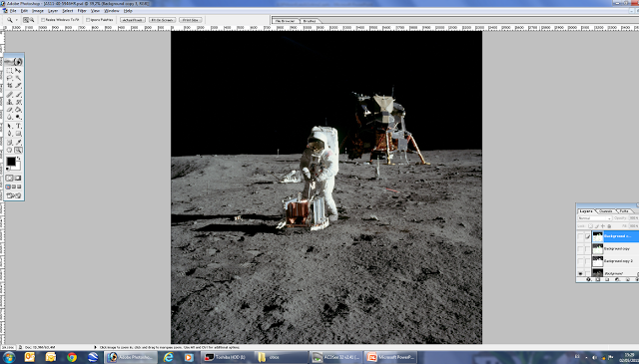Toggle Lock image pixels
Viewport: 639px width, 364px height.
click(x=597, y=226)
